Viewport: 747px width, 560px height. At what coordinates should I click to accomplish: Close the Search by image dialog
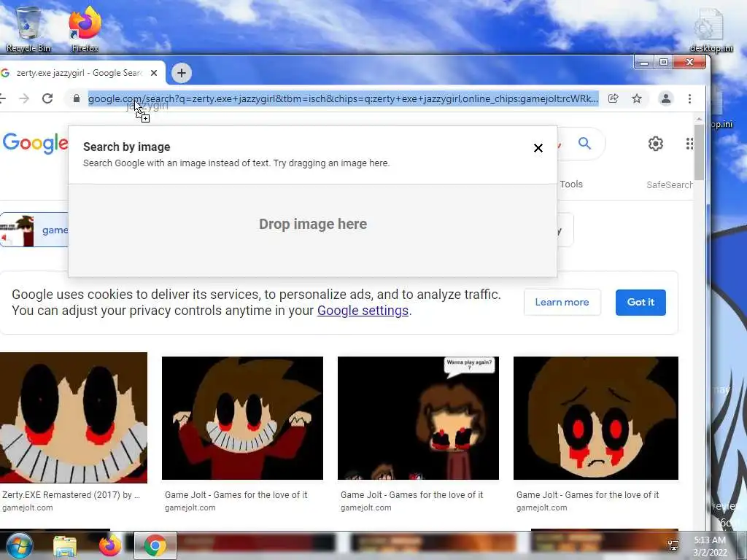pos(538,148)
